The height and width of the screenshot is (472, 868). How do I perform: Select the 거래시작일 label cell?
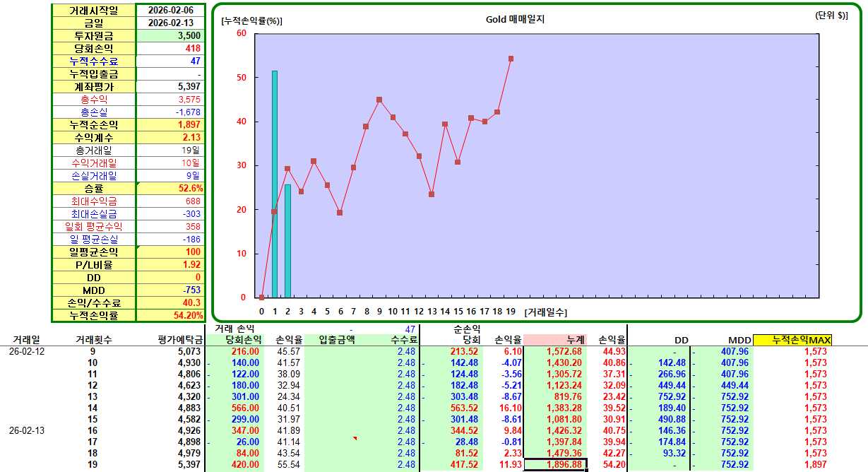tap(94, 11)
